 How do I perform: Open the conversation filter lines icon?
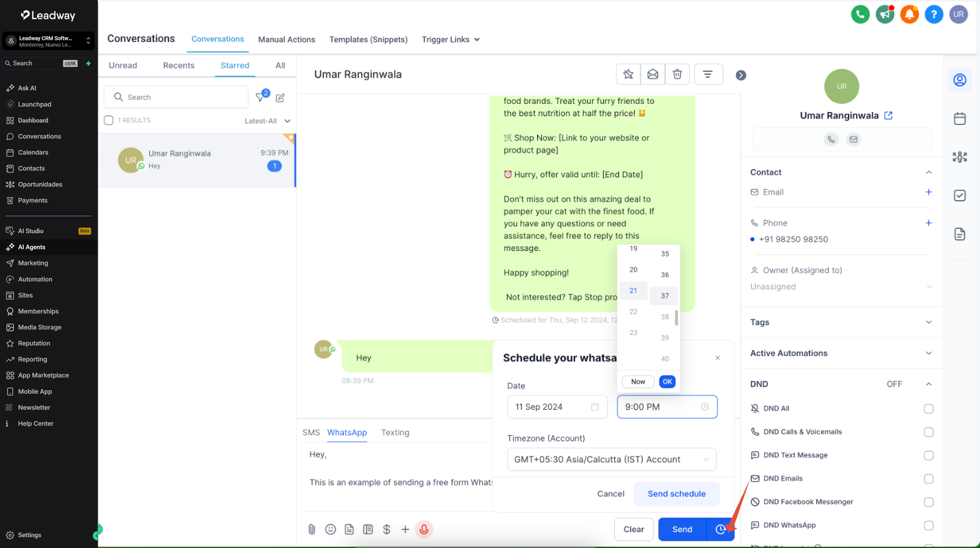pyautogui.click(x=708, y=74)
